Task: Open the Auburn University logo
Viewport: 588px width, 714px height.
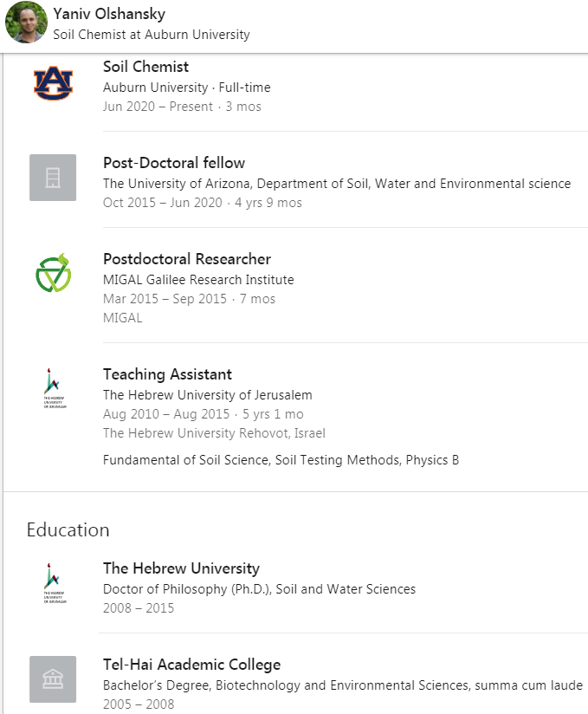Action: (53, 82)
